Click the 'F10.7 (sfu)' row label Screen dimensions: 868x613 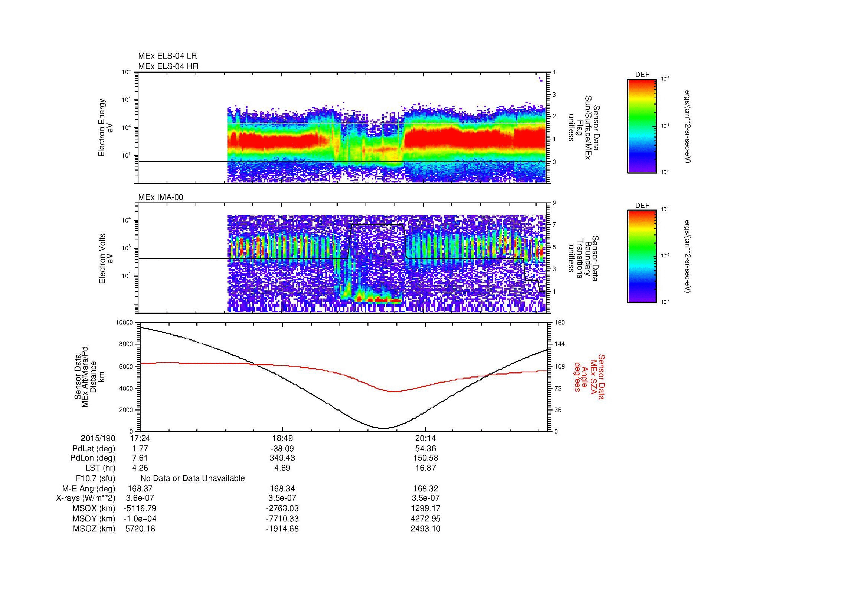click(95, 478)
